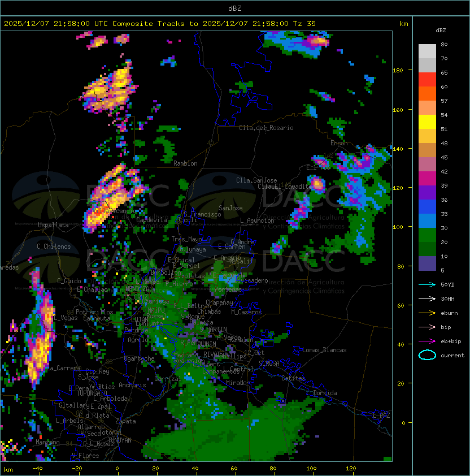
Task: Click the Uspallata place label
Action: coord(53,225)
